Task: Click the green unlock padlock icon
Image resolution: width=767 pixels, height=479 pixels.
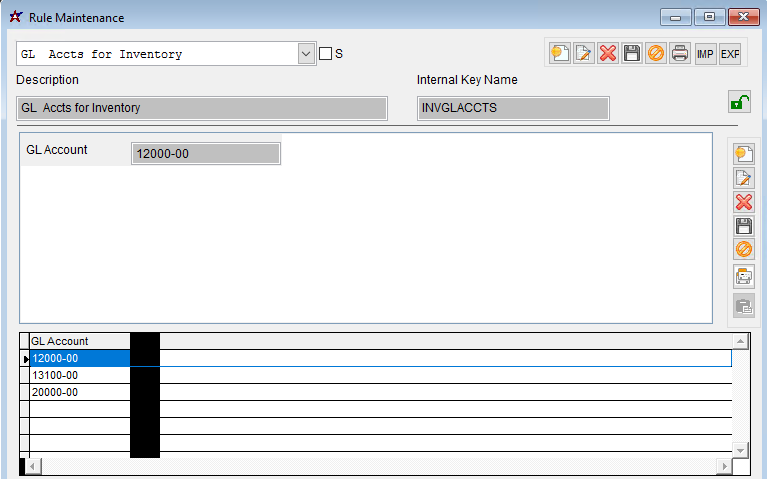Action: [x=739, y=101]
